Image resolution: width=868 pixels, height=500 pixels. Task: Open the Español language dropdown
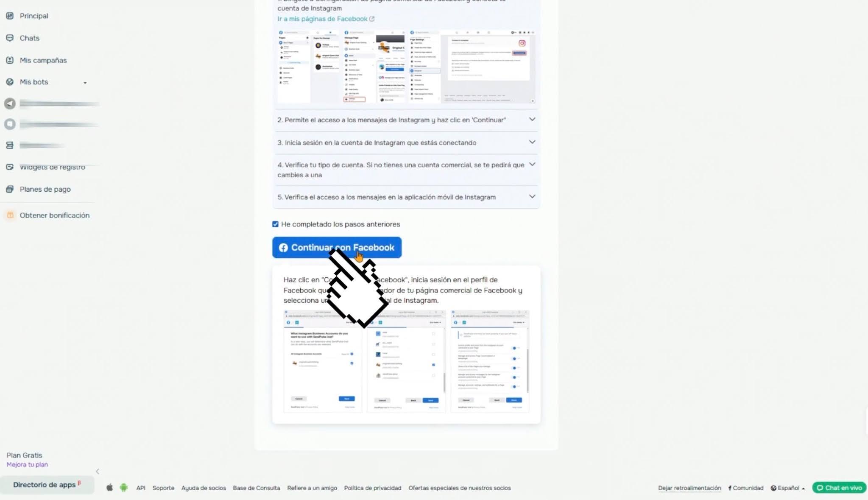point(788,488)
